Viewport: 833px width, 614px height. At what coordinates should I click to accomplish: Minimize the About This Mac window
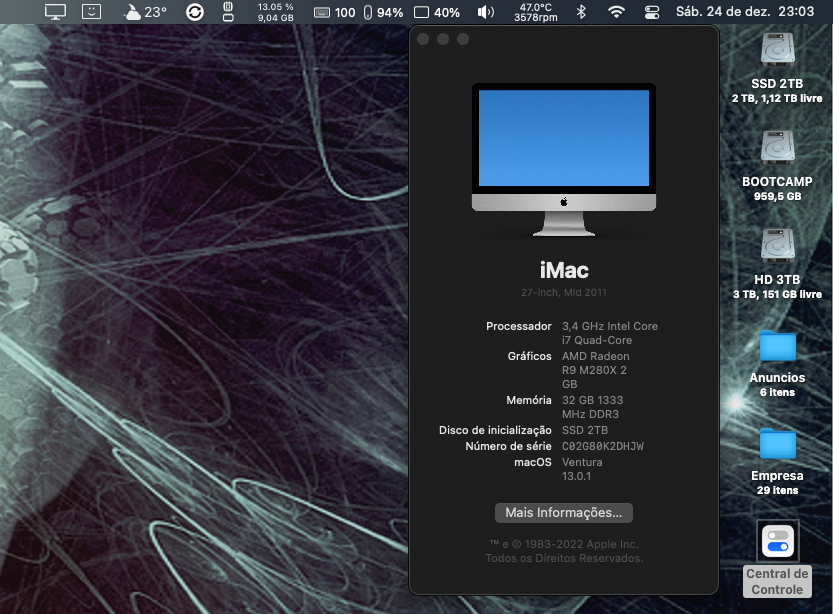[443, 39]
